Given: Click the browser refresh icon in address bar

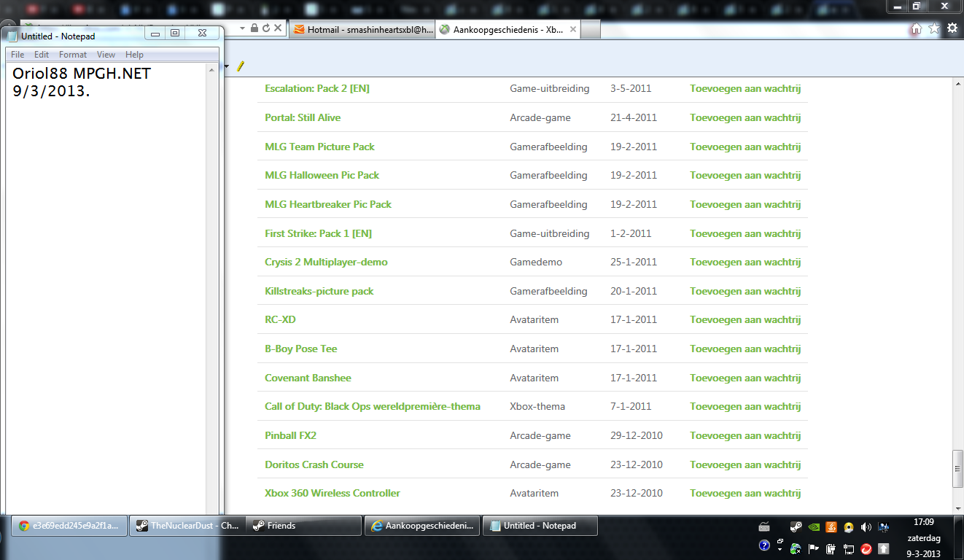Looking at the screenshot, I should coord(266,28).
